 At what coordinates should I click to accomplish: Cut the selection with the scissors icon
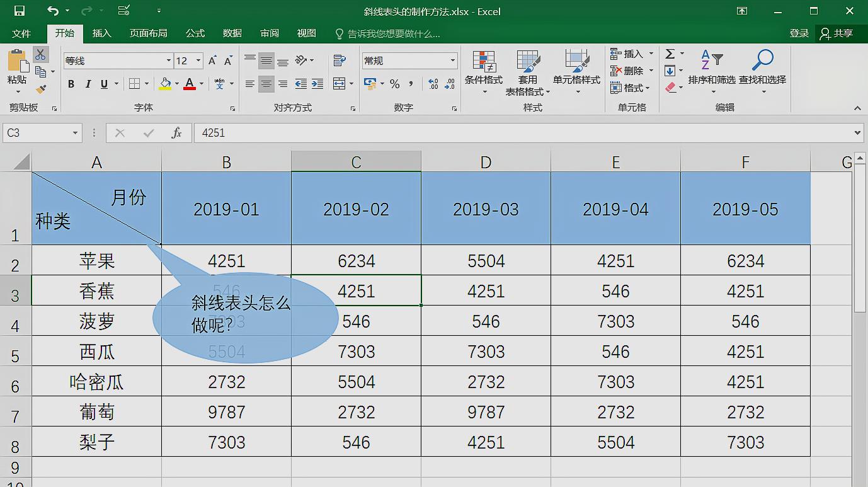point(40,55)
